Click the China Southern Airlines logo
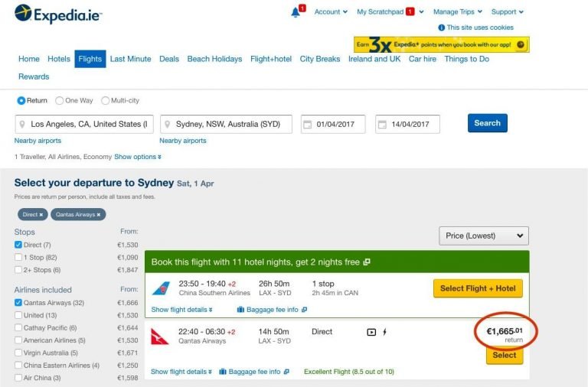 162,288
